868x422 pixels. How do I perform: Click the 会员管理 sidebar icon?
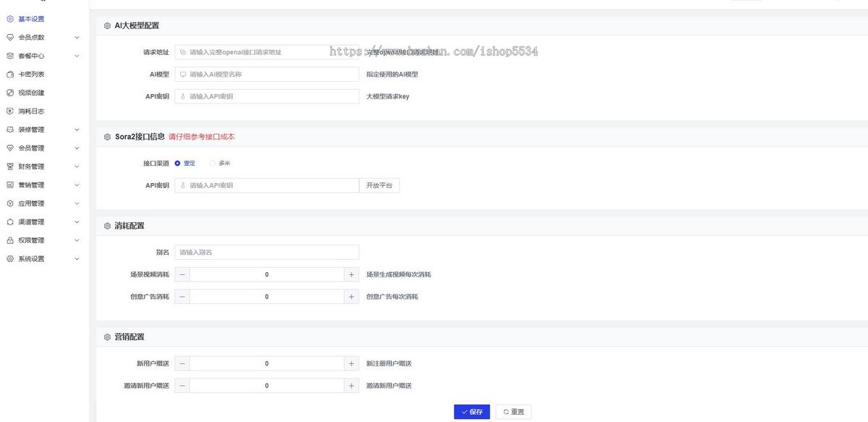coord(10,148)
